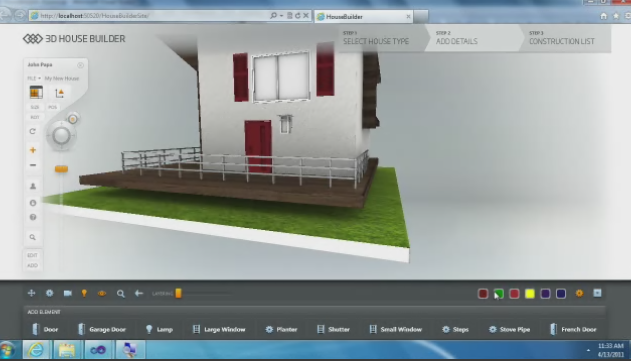
Task: Toggle the orange light bulb lighting icon
Action: [84, 293]
